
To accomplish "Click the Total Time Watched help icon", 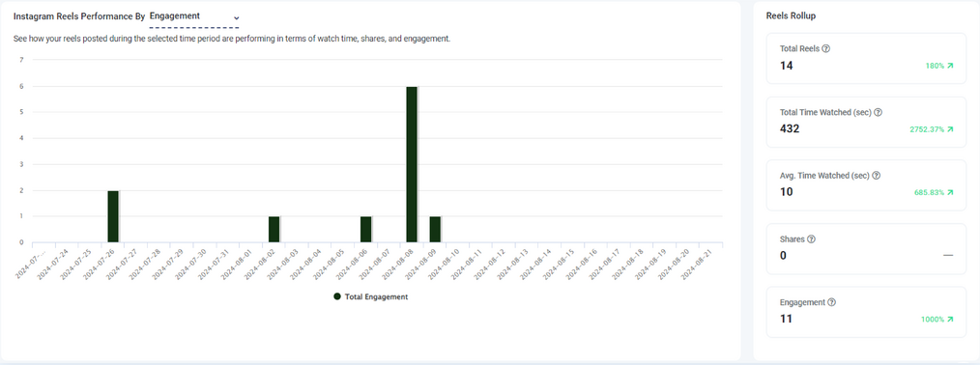I will tap(878, 112).
